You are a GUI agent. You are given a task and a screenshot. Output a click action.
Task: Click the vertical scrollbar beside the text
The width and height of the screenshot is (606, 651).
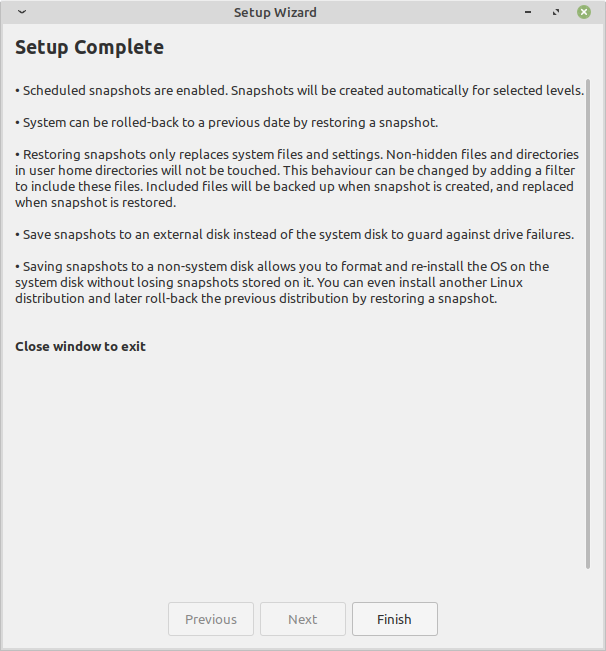click(588, 324)
